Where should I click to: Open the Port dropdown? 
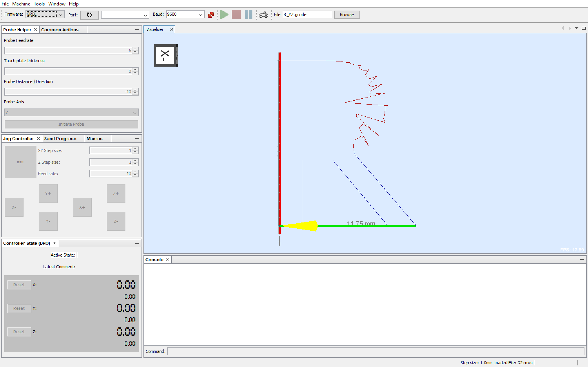(145, 15)
